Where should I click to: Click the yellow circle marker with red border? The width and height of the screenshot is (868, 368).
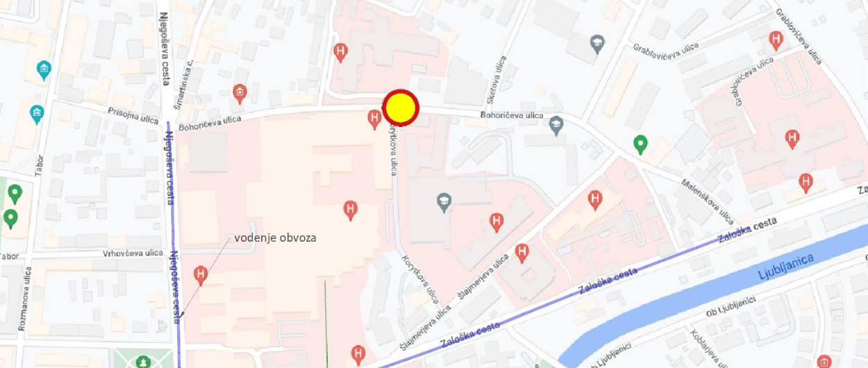tap(401, 108)
